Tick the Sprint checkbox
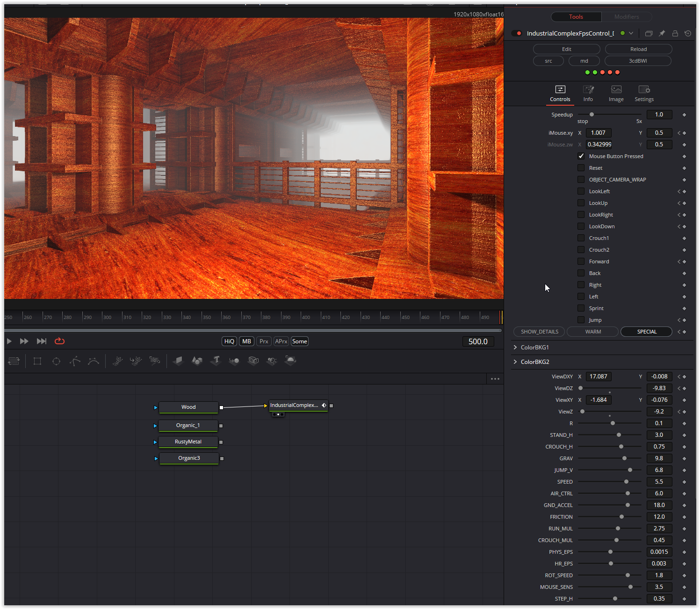The image size is (700, 609). [x=581, y=308]
